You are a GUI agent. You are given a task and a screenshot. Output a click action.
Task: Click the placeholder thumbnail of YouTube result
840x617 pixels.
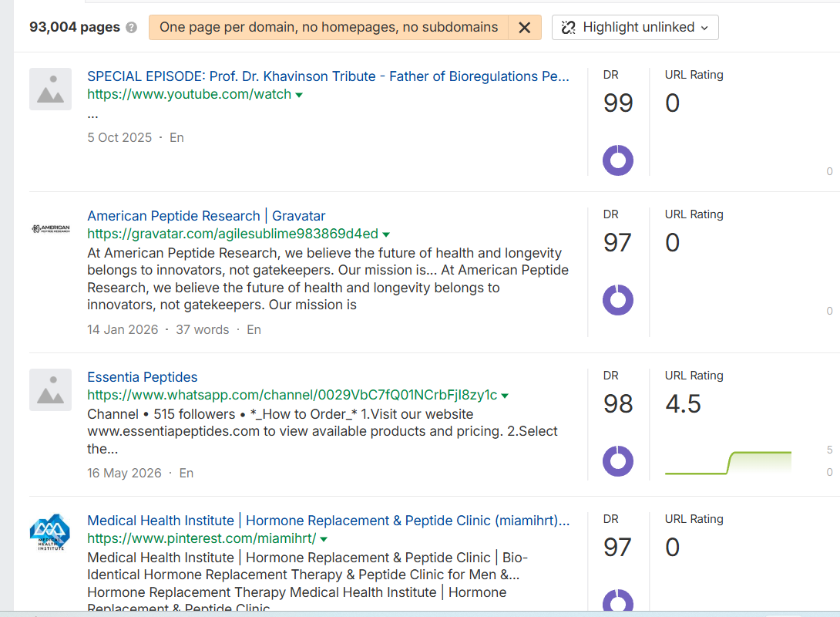click(50, 89)
